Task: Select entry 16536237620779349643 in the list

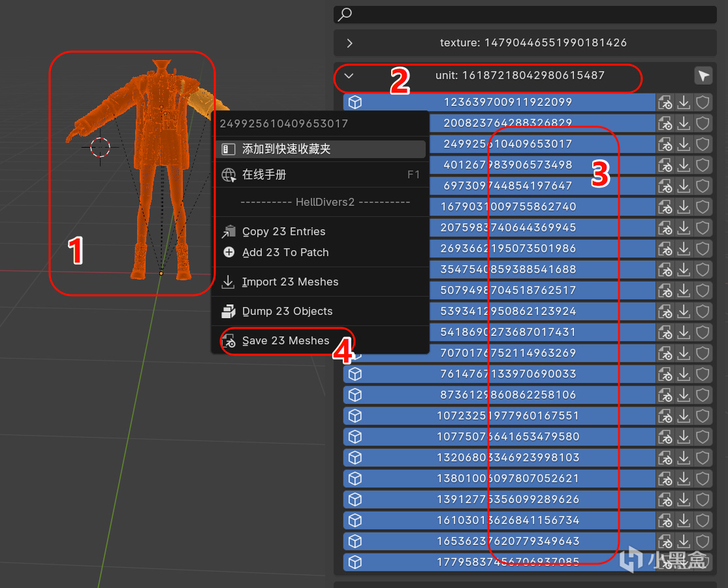Action: [499, 541]
